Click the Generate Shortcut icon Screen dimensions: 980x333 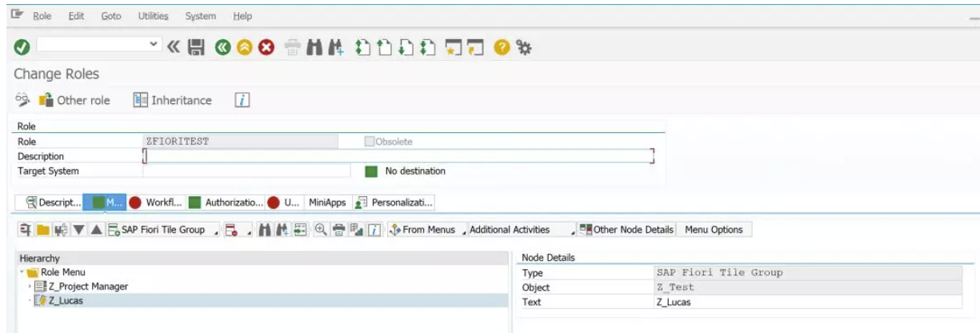474,48
